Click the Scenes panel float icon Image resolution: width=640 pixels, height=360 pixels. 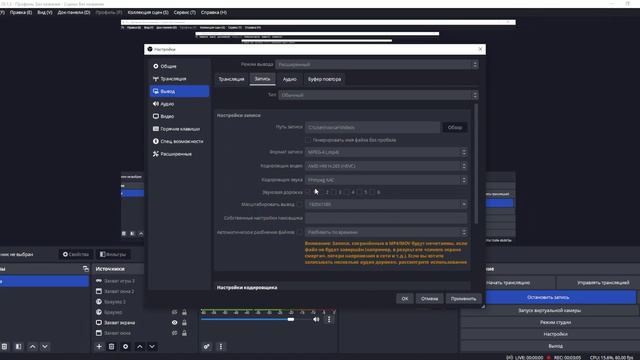coord(86,269)
